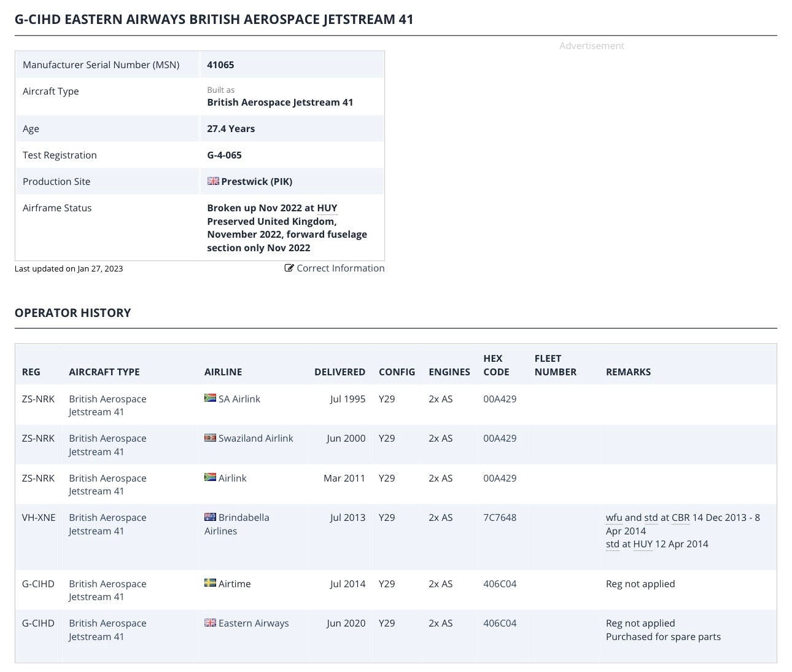Click South Africa flag next to SA Airlink

[210, 398]
